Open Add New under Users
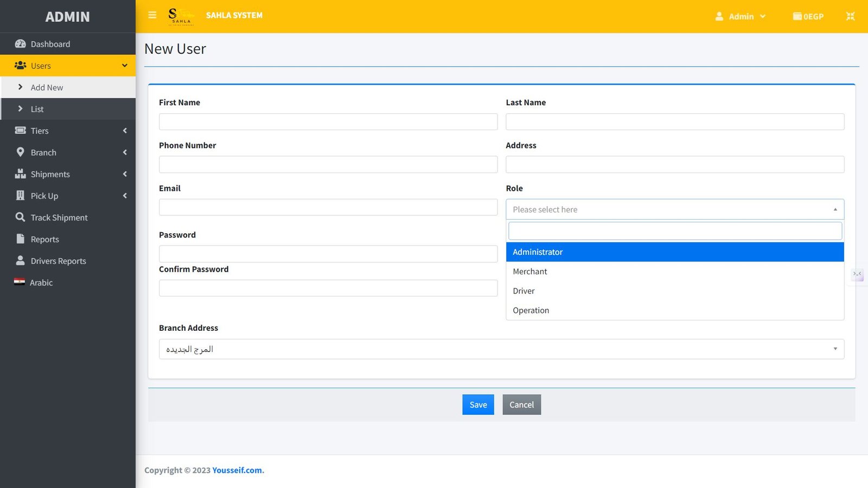This screenshot has width=868, height=488. pyautogui.click(x=68, y=87)
